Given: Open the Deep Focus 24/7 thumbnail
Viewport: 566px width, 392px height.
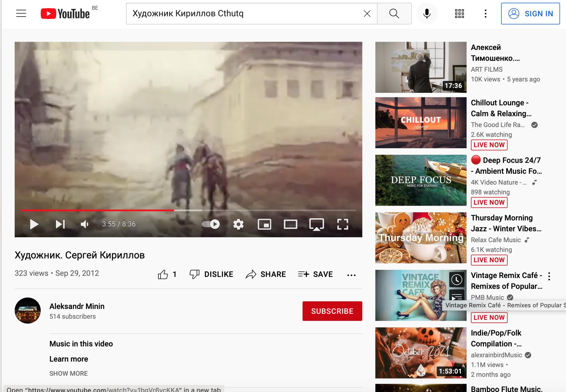Looking at the screenshot, I should 421,180.
